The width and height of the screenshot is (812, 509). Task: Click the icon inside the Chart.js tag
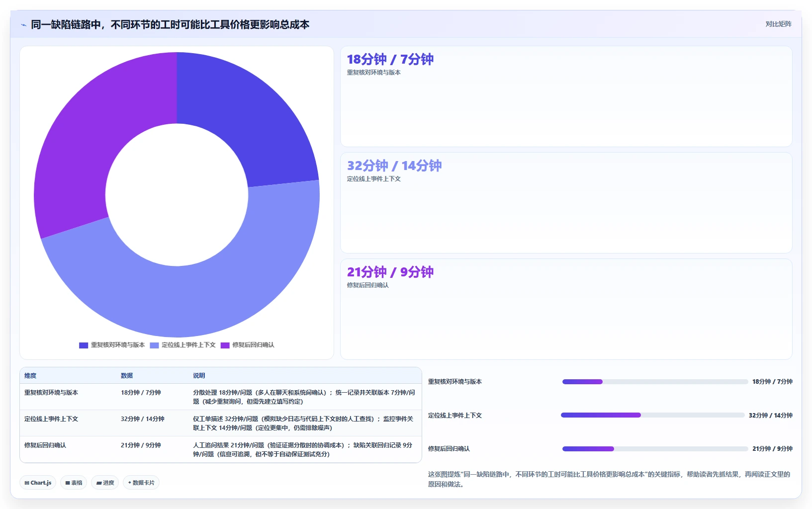coord(27,483)
